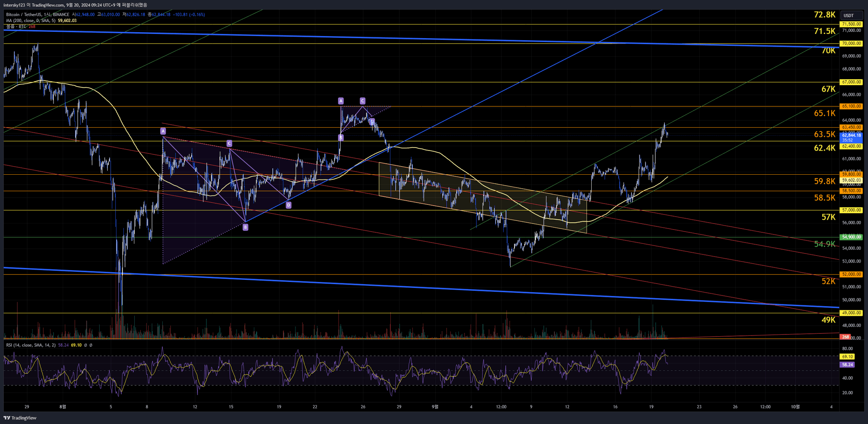Viewport: 868px width, 424px height.
Task: Click the orange 52,000.00 price axis label
Action: click(x=851, y=274)
